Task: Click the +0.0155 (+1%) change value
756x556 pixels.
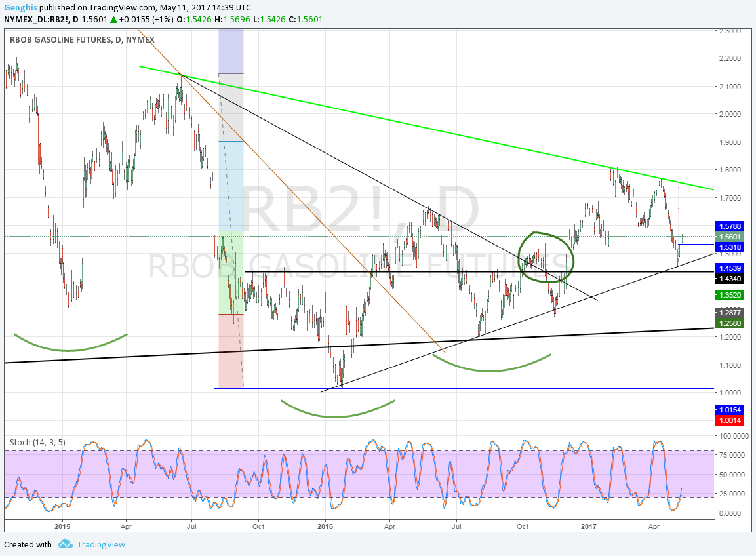Action: (146, 20)
